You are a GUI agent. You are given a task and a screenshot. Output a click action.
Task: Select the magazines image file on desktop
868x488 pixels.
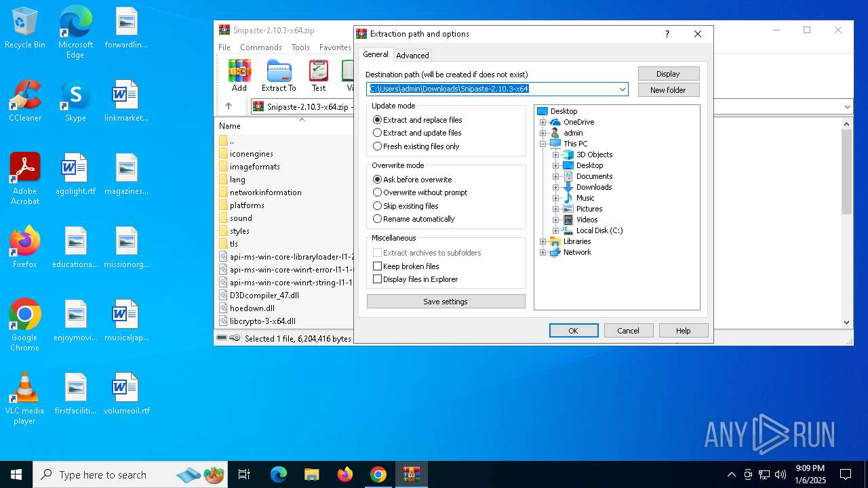click(126, 174)
